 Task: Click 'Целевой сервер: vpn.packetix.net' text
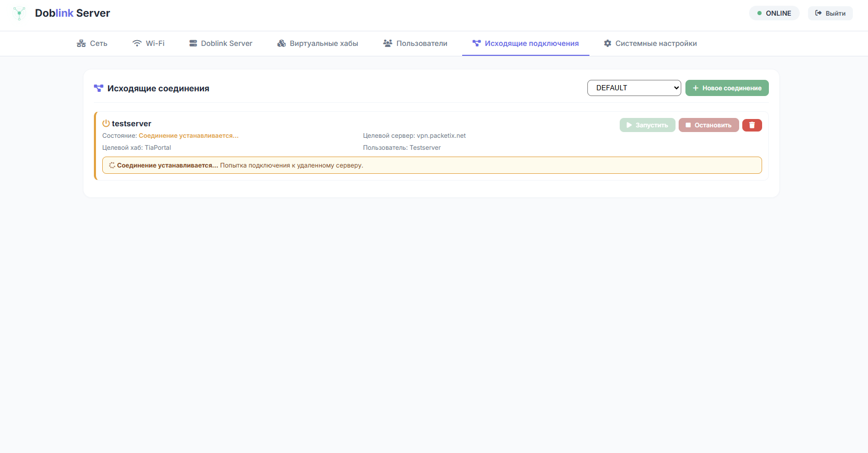[414, 136]
